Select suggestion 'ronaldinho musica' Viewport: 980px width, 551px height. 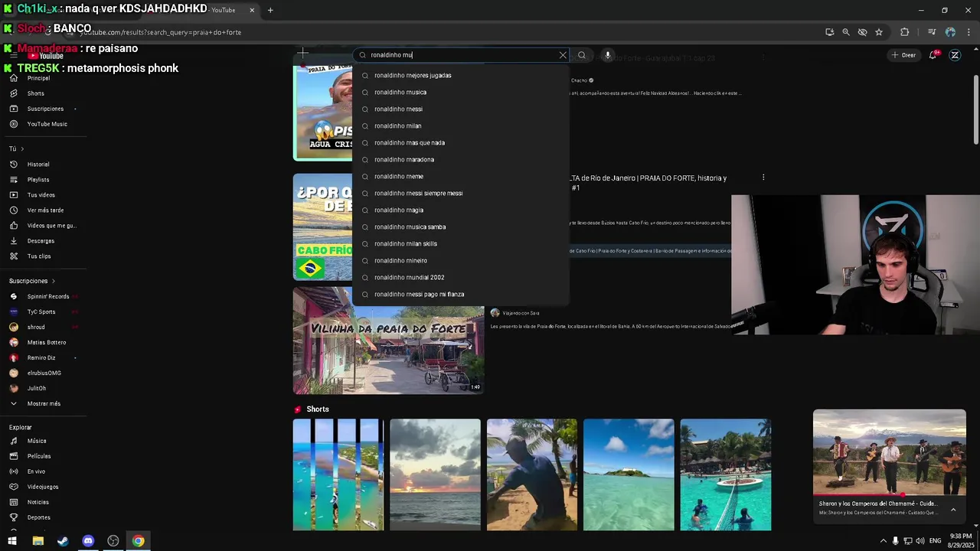click(x=460, y=93)
